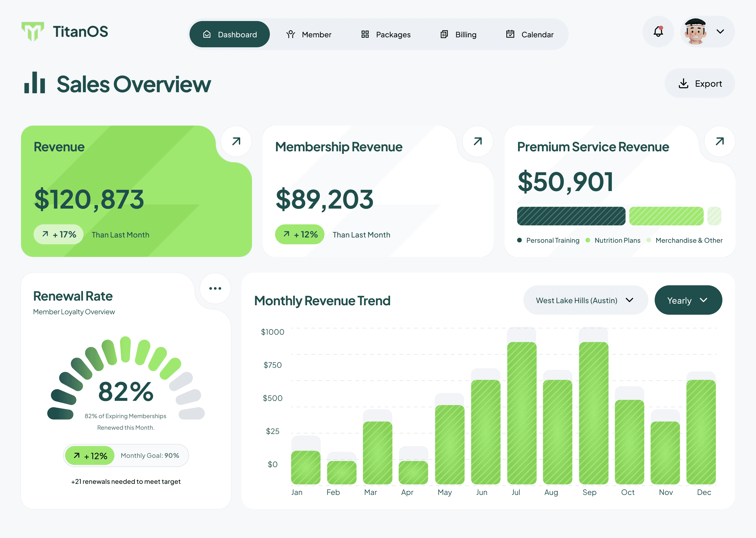Open the Yearly period dropdown

(688, 300)
